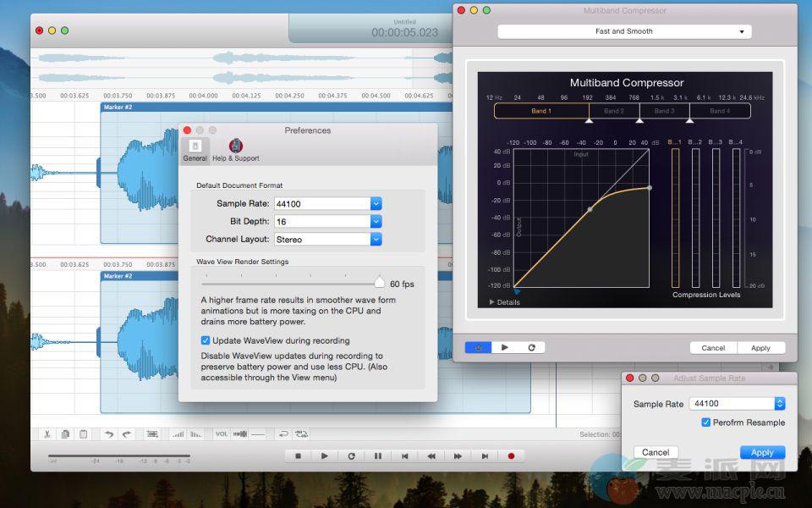Click the paste clipboard icon
The width and height of the screenshot is (812, 508).
(83, 434)
